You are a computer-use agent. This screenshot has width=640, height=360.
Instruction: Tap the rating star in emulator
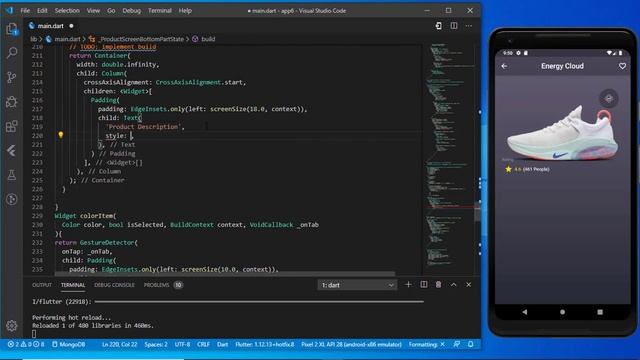508,169
